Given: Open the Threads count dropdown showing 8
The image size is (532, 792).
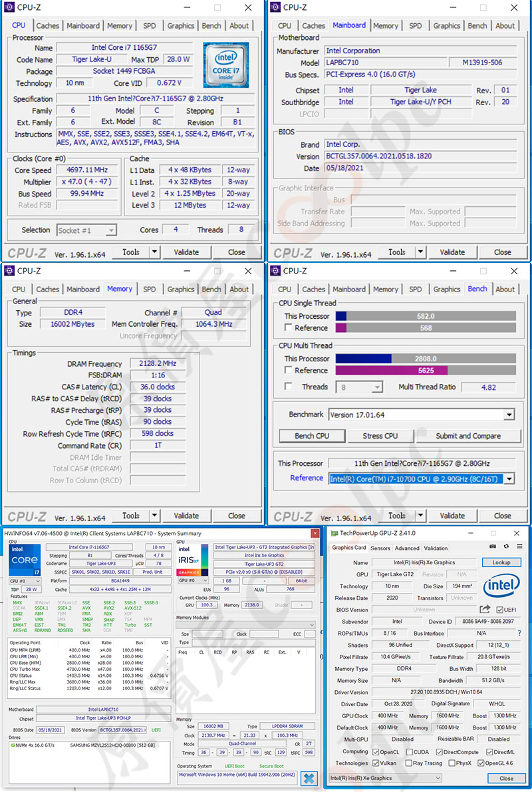Looking at the screenshot, I should 376,387.
